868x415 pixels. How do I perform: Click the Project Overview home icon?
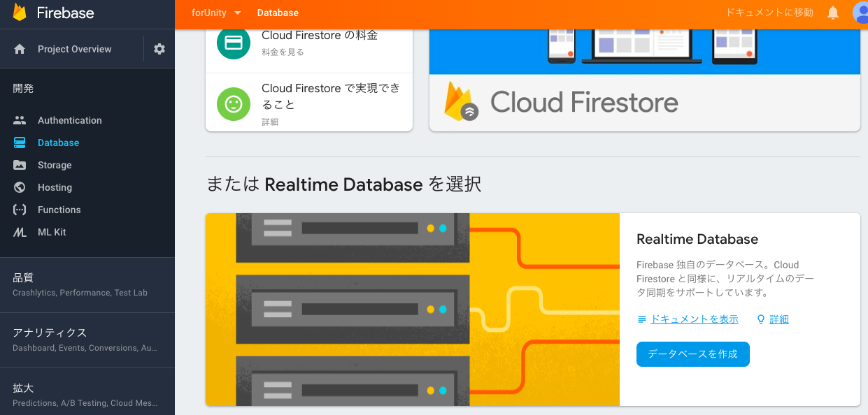pyautogui.click(x=20, y=49)
